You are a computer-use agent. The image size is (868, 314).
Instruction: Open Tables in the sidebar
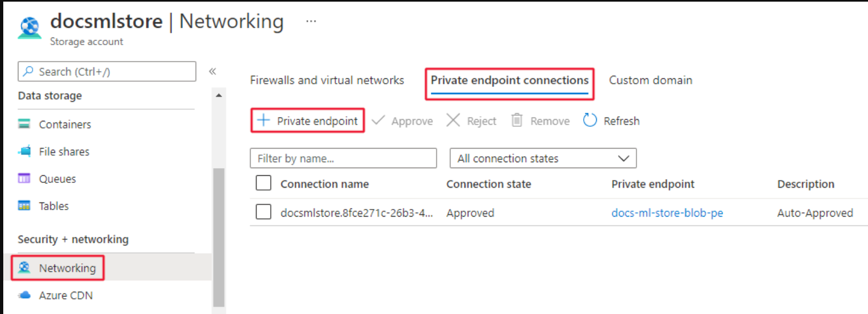click(54, 206)
